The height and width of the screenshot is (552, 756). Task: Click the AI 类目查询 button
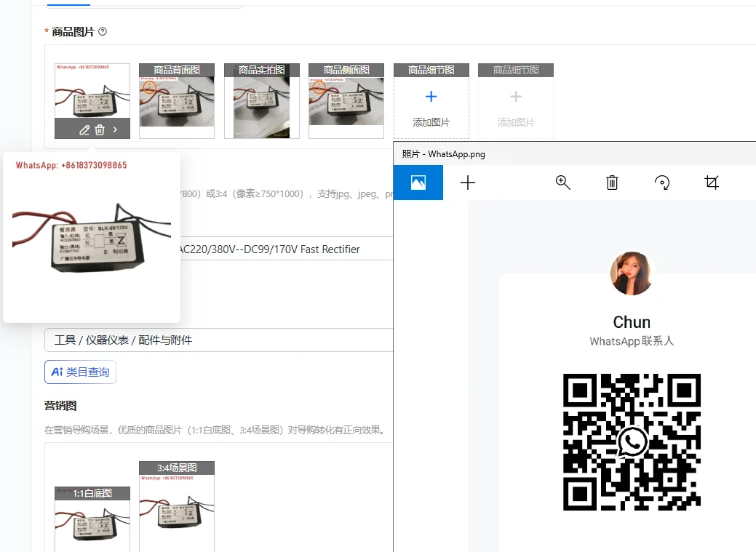[x=80, y=372]
